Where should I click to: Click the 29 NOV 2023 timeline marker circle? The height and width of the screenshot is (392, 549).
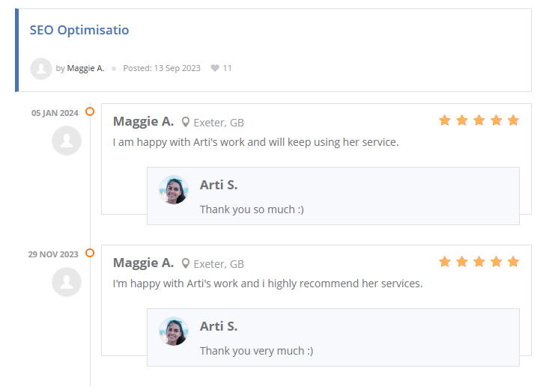click(x=90, y=253)
